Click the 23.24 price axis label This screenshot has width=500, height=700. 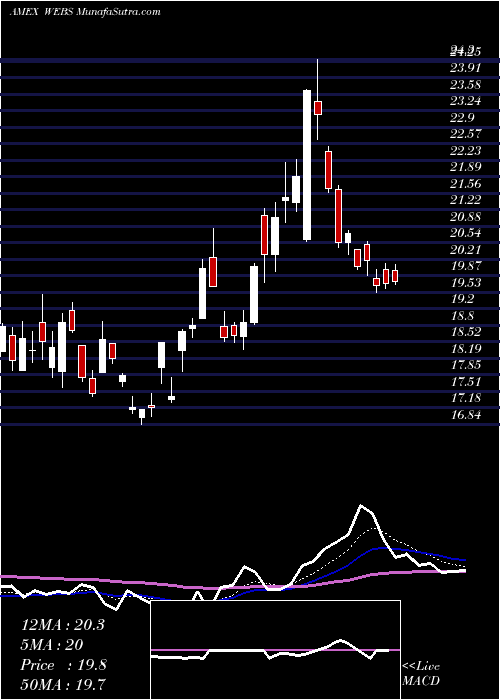pos(465,101)
